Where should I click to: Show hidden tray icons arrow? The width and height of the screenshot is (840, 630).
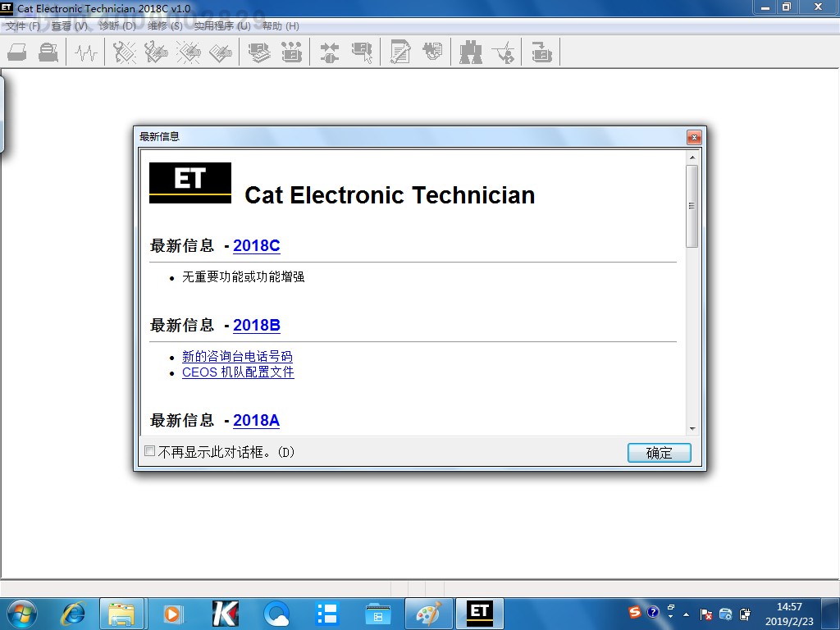tap(686, 614)
